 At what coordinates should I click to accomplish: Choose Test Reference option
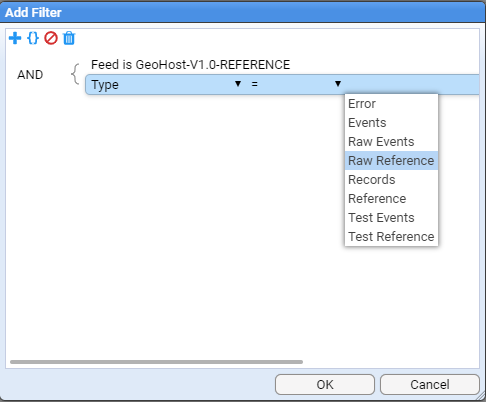pos(391,237)
